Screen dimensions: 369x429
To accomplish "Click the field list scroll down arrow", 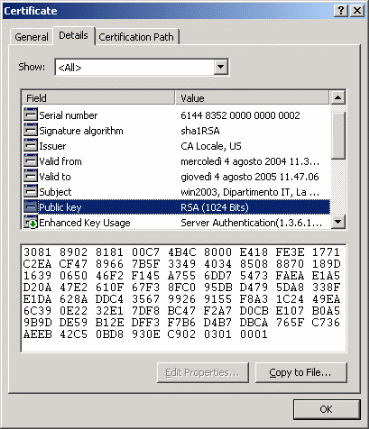I will [338, 221].
